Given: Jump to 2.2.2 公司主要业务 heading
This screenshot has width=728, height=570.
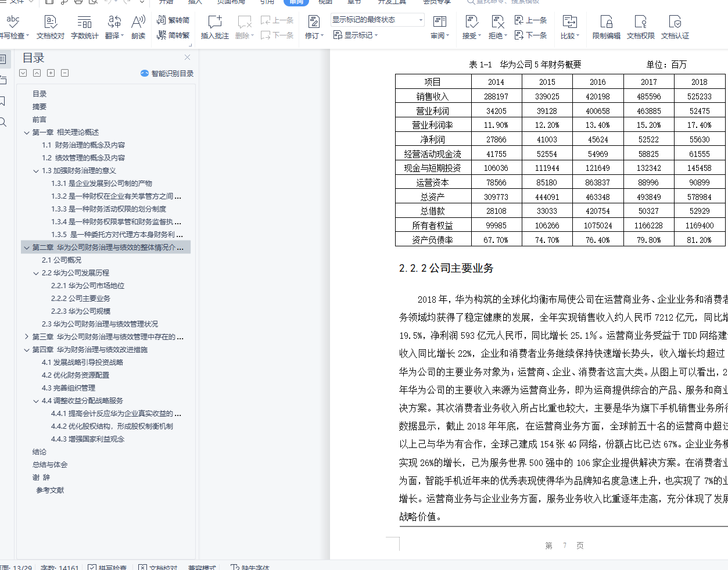Looking at the screenshot, I should click(x=81, y=299).
